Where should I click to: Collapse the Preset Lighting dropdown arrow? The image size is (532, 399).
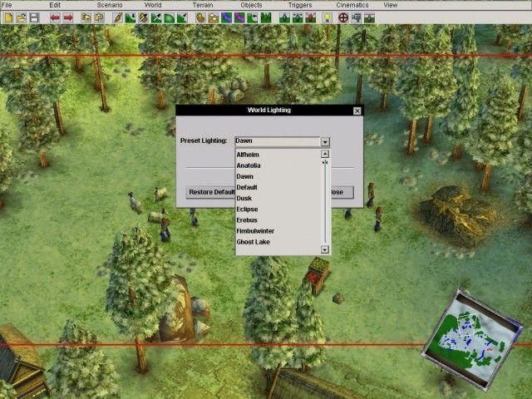coord(325,141)
